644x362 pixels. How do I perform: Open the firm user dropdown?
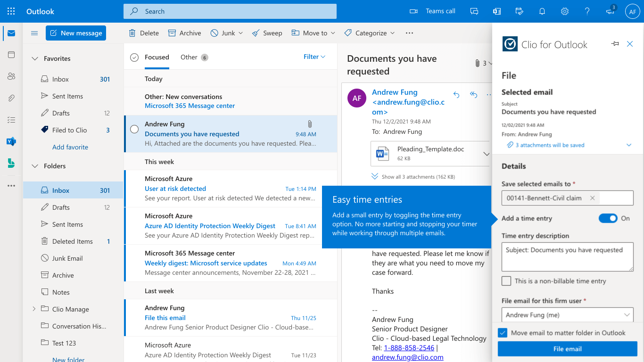[567, 315]
